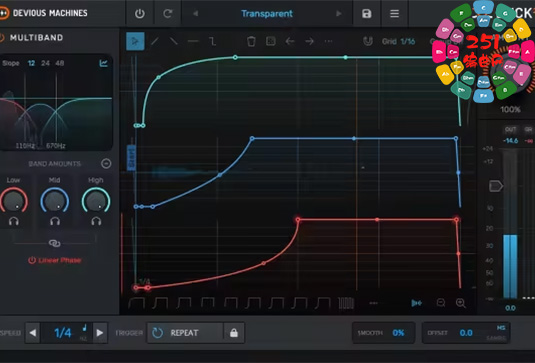Viewport: 535px width, 363px height.
Task: Save preset with the floppy disk icon
Action: [366, 14]
